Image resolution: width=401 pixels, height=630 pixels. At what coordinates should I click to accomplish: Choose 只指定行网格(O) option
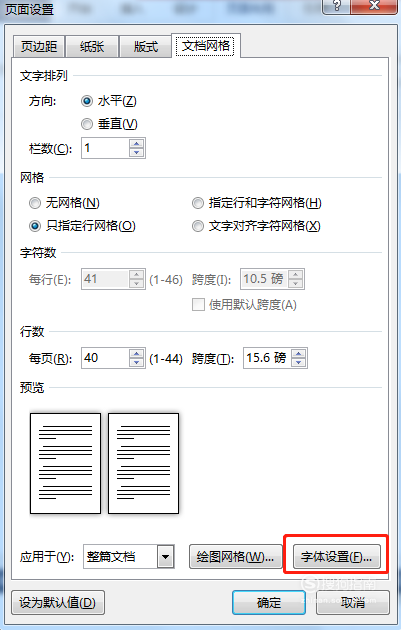pyautogui.click(x=82, y=226)
